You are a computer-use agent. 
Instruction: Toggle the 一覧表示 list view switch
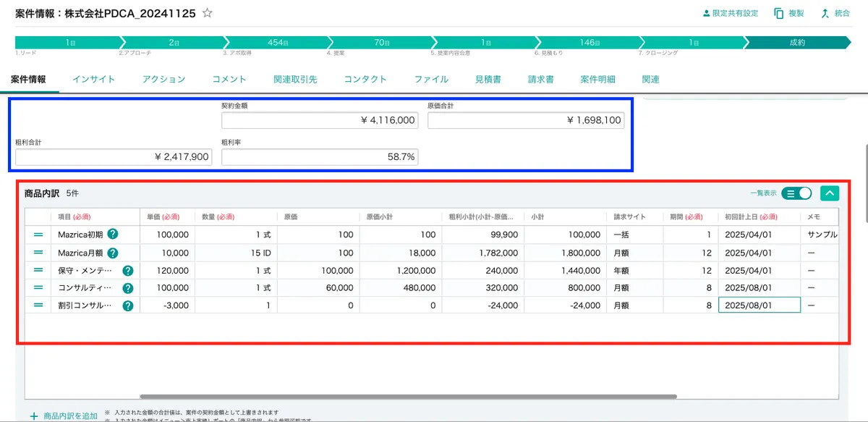[796, 193]
